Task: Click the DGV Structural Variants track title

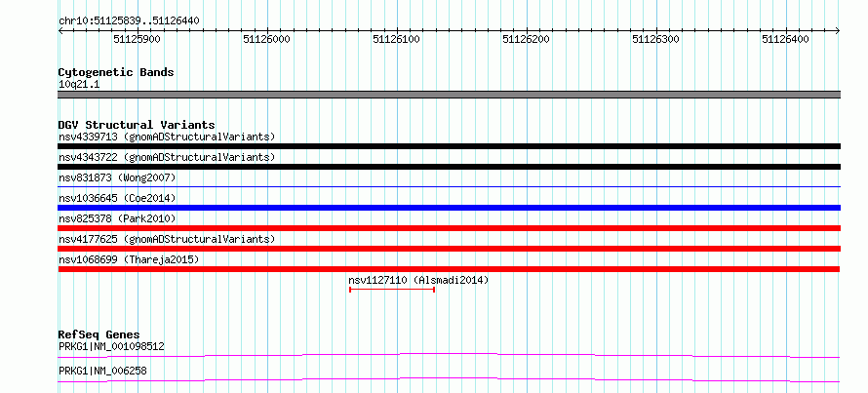Action: (x=137, y=125)
